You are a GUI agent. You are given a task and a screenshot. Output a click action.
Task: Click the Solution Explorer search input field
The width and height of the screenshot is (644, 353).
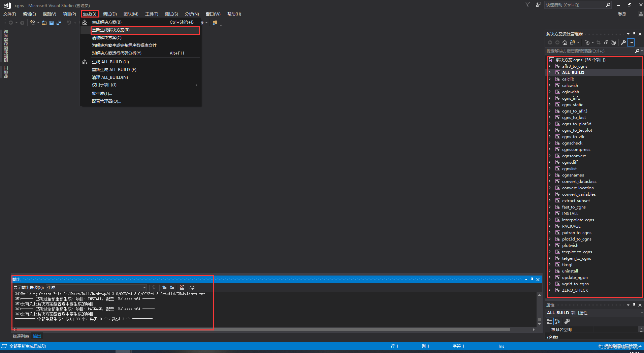589,51
